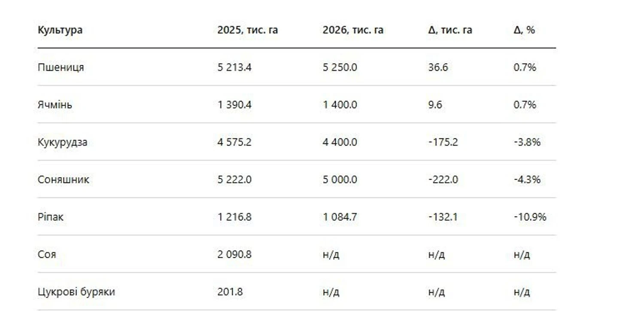Click the 'Ріпак' row label
Screen dimensions: 644x311
51,217
